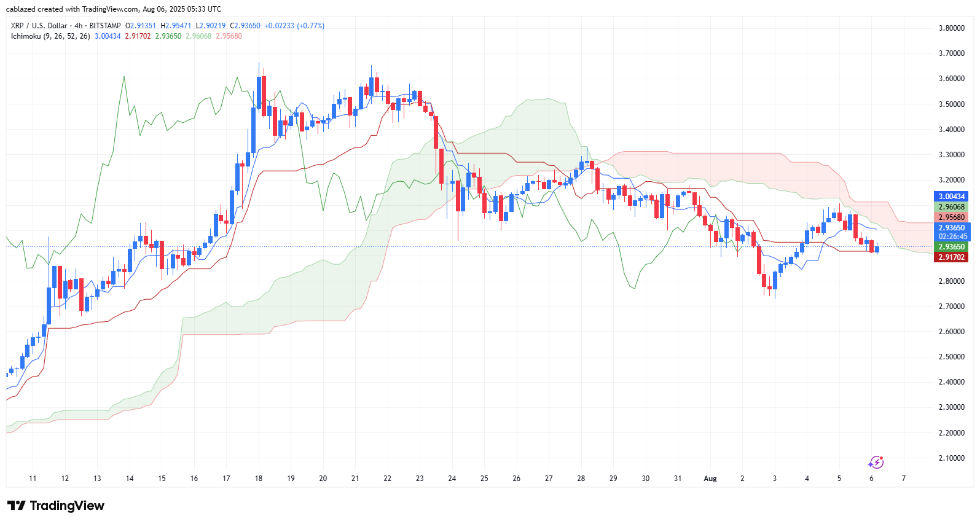
Task: Click the 3.50000 price scale level
Action: 951,104
